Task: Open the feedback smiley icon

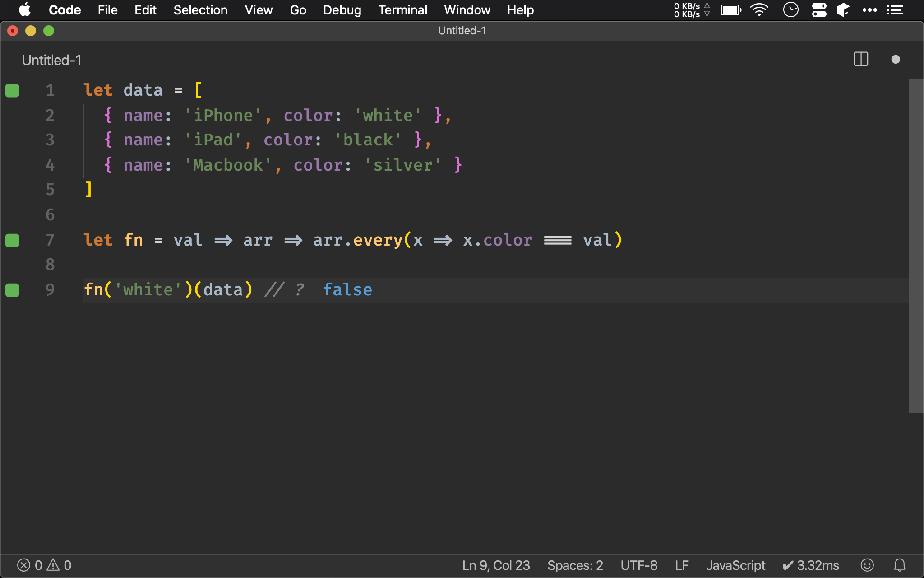Action: pos(867,565)
